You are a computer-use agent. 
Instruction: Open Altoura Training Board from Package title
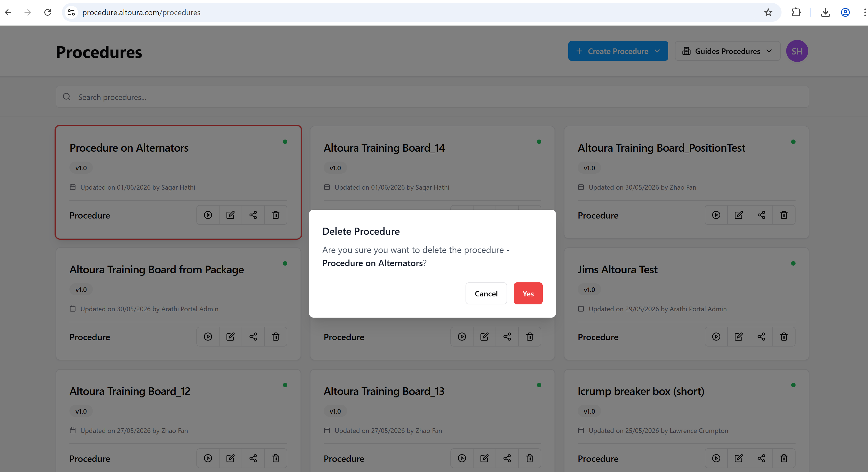(157, 270)
